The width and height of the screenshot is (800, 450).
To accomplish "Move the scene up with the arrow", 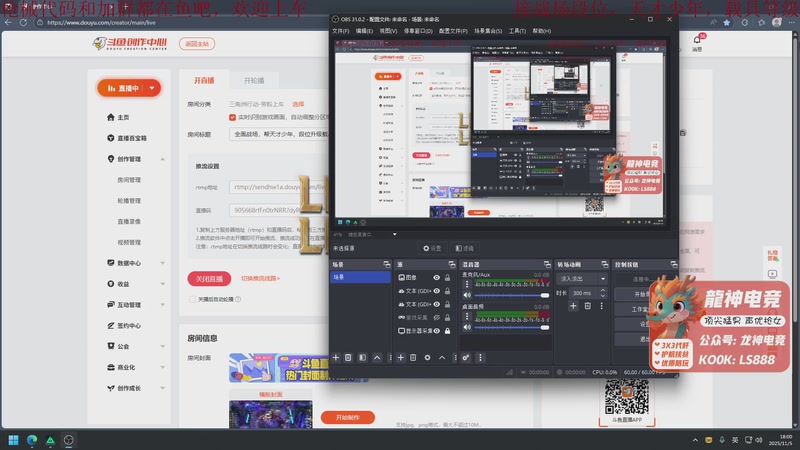I will coord(377,358).
